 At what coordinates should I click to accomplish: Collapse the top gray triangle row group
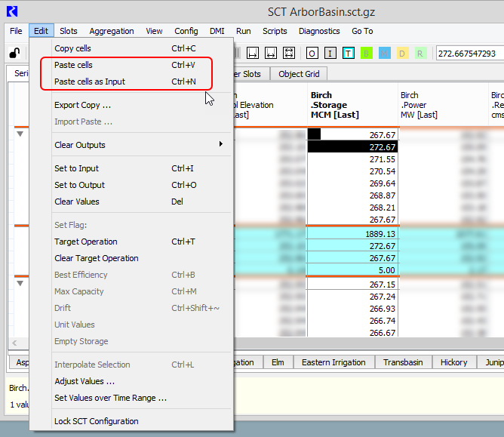click(20, 134)
